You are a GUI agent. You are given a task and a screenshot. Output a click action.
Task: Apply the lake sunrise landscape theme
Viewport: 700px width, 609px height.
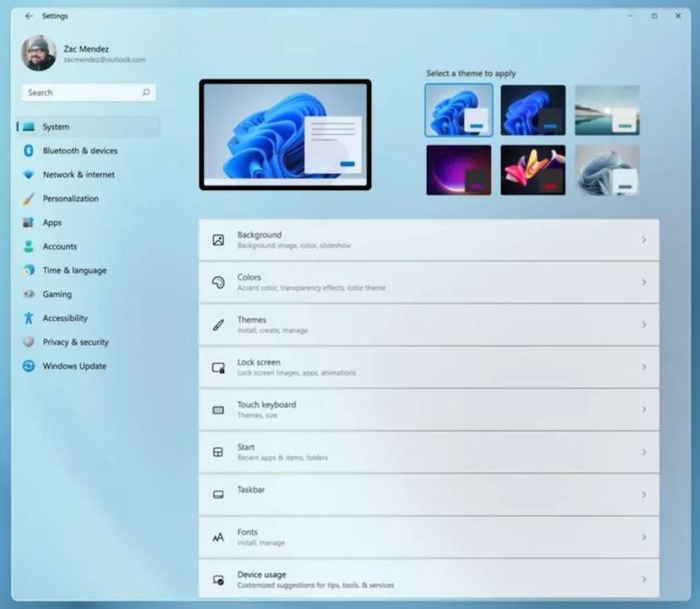click(607, 110)
